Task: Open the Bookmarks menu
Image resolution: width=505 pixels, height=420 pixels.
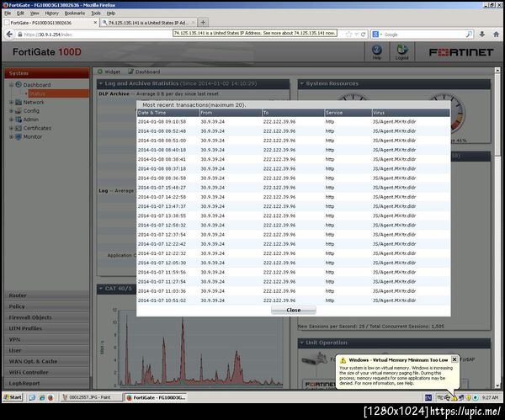Action: pyautogui.click(x=75, y=13)
